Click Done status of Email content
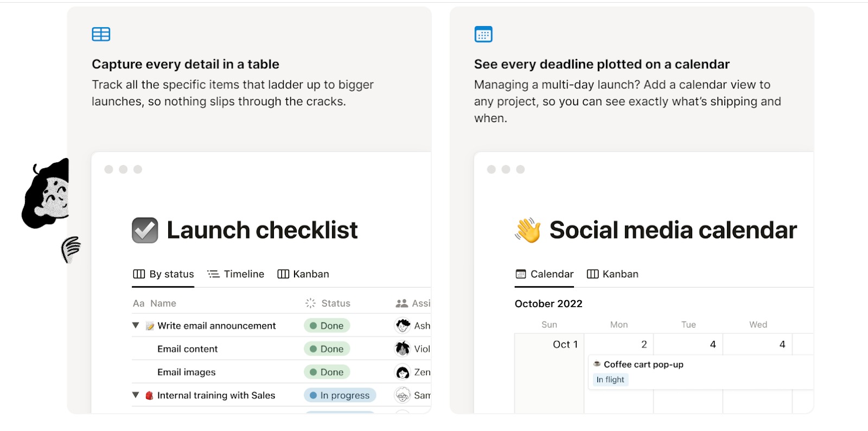 (327, 349)
